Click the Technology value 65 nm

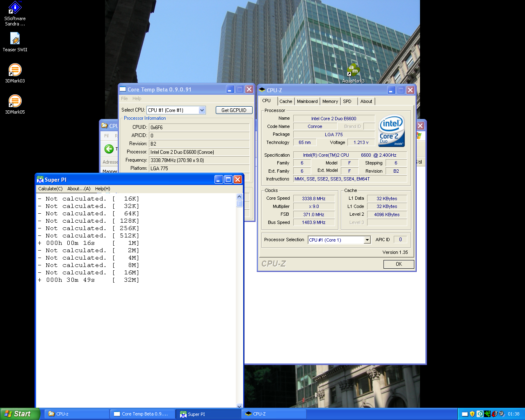tap(305, 142)
